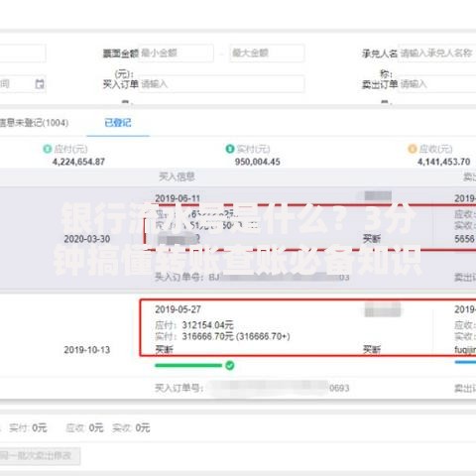Select the 4,224,654.87 payable total
The height and width of the screenshot is (476, 476).
(x=78, y=162)
